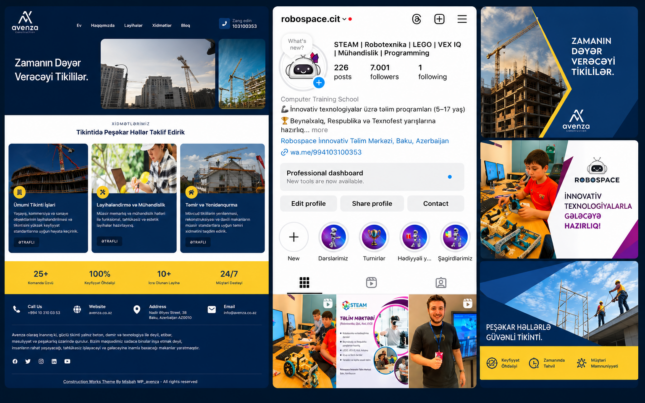Open Threads icon in Instagram header
Viewport: 645px width, 403px height.
416,19
